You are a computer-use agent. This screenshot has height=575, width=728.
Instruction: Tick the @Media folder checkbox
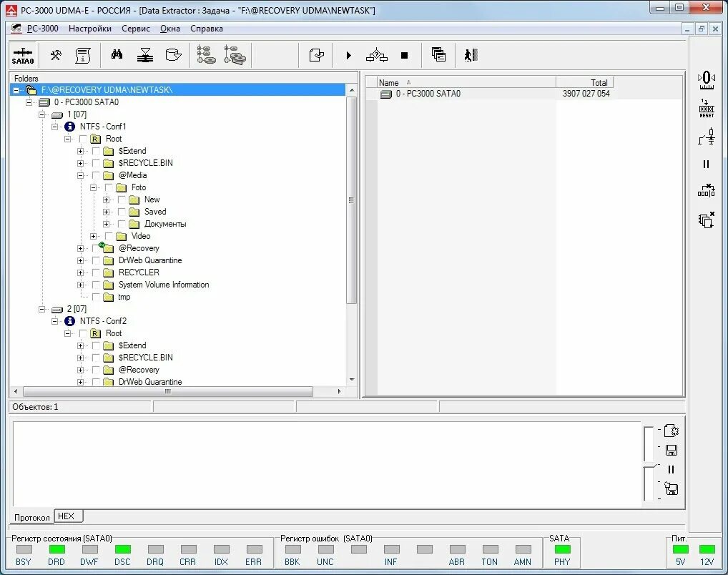tap(96, 175)
